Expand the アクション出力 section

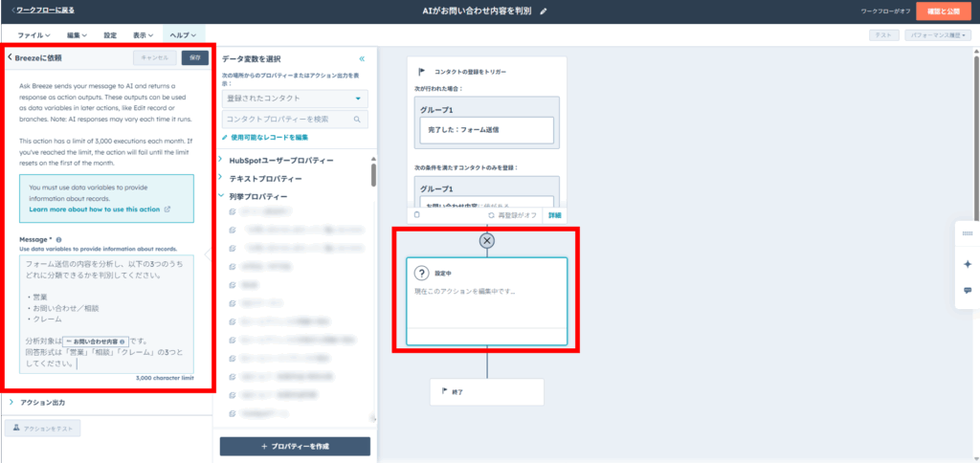point(42,403)
